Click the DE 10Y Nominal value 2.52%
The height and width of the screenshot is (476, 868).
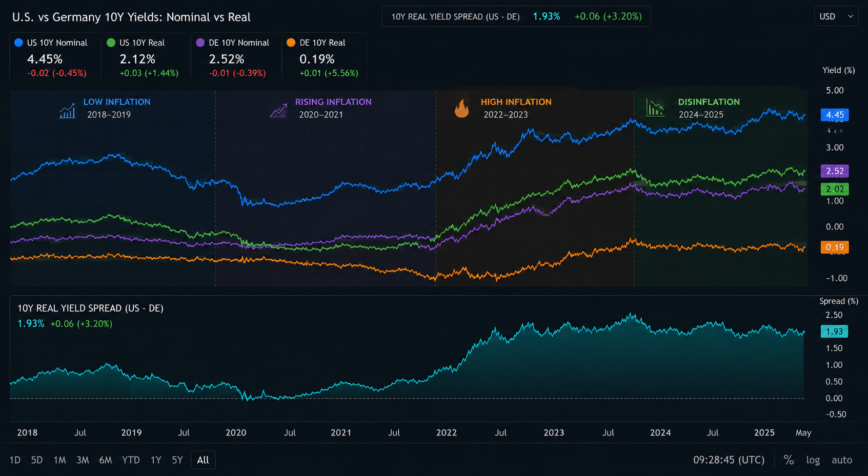click(227, 59)
